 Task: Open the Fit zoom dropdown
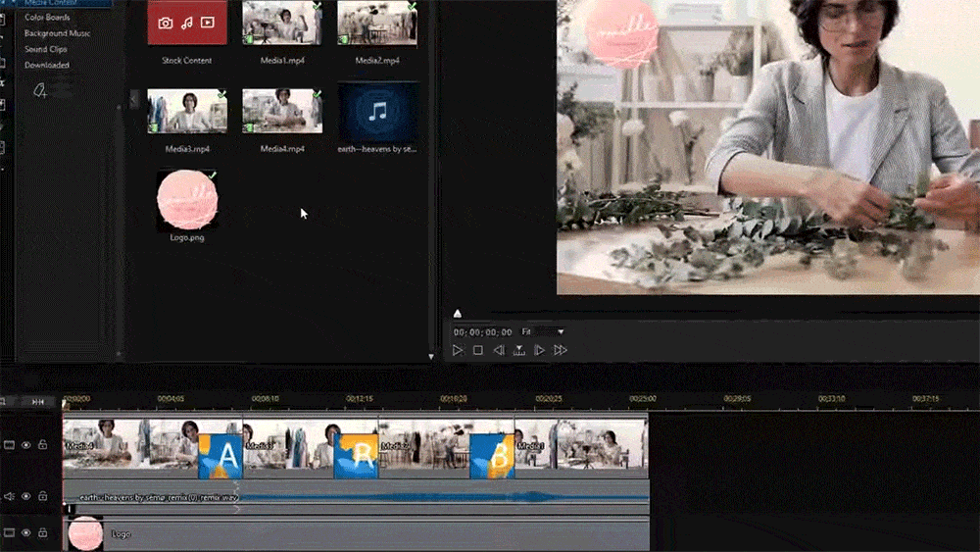(543, 332)
